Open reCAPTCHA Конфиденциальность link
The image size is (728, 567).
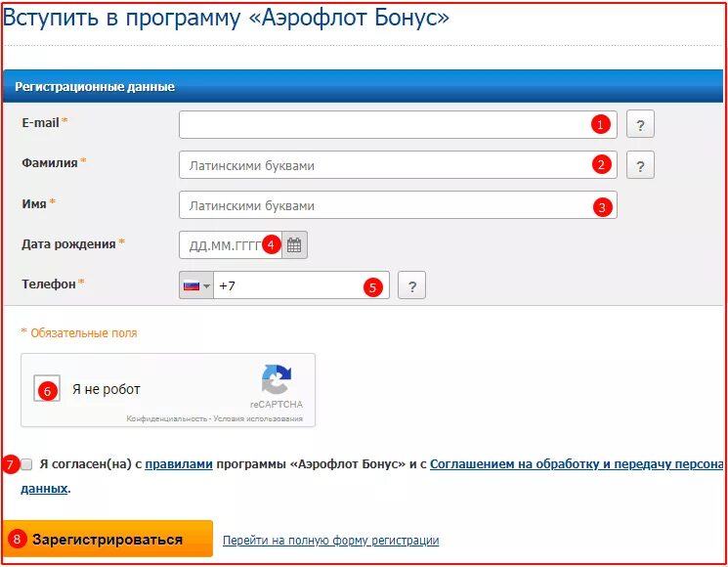[x=167, y=418]
